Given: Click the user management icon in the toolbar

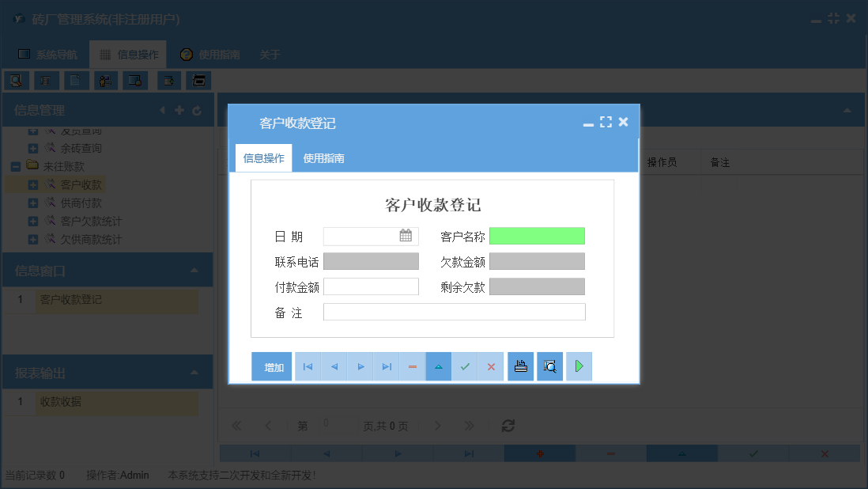Looking at the screenshot, I should pyautogui.click(x=105, y=80).
